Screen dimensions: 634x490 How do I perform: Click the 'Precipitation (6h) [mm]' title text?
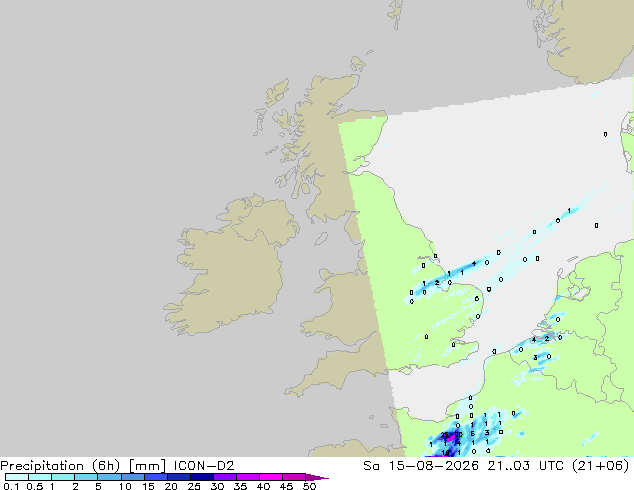[83, 466]
